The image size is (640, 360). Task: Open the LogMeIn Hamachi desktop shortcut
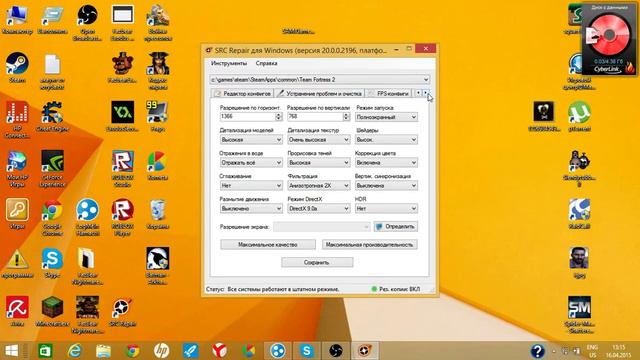pyautogui.click(x=87, y=218)
